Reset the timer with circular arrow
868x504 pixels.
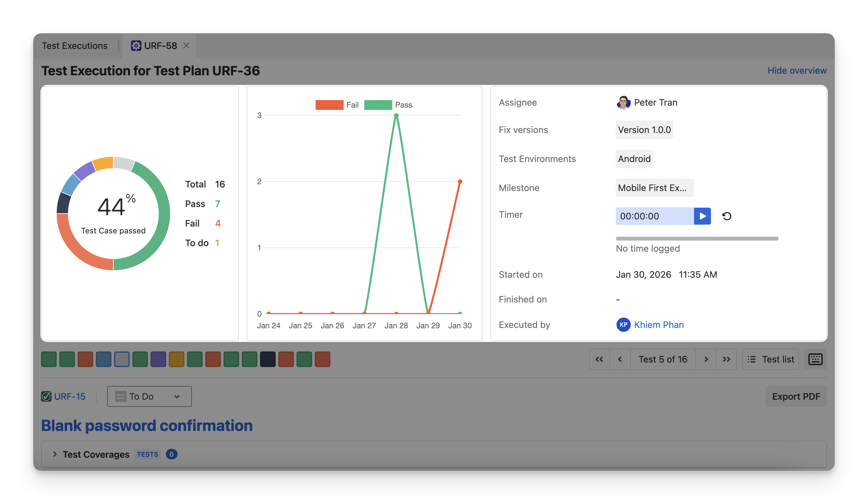pyautogui.click(x=727, y=216)
